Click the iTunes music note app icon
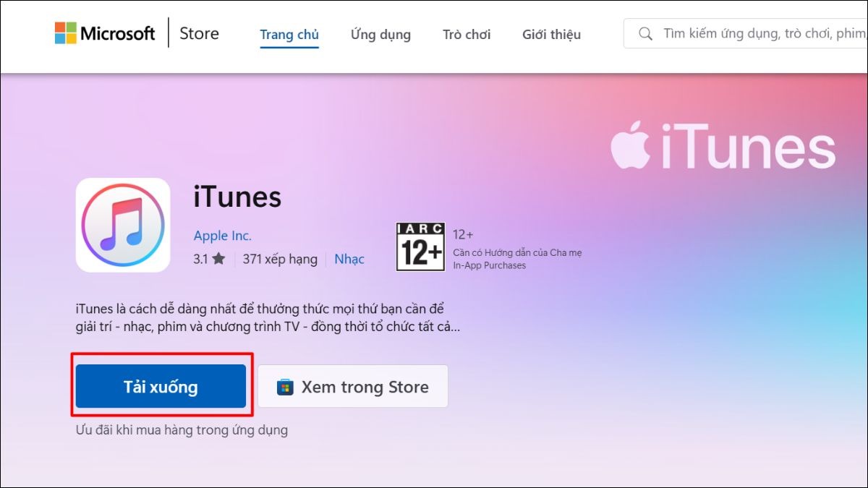Viewport: 868px width, 488px height. point(123,225)
